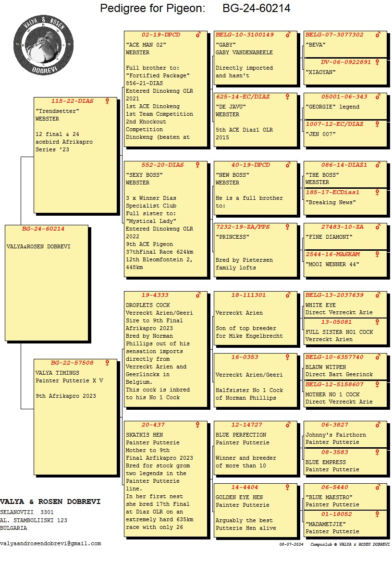Click the male symbol on box BELG-10-3100149
The image size is (392, 563).
point(288,35)
